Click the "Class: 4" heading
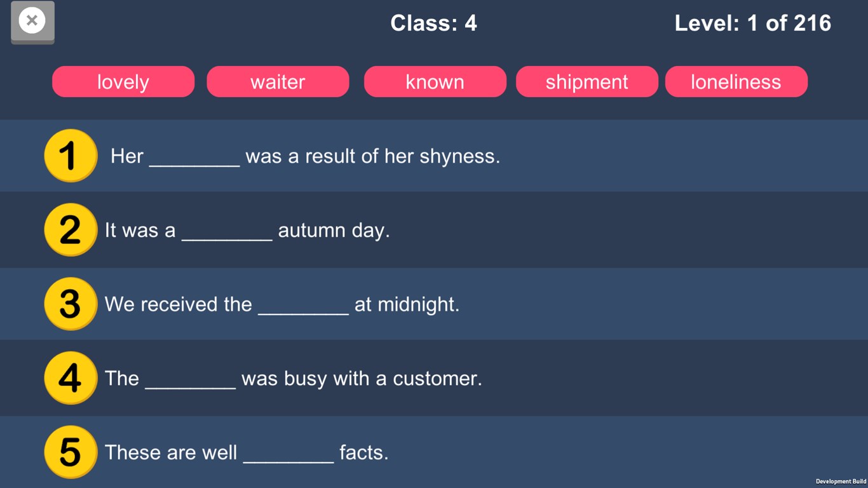868x488 pixels. tap(433, 24)
